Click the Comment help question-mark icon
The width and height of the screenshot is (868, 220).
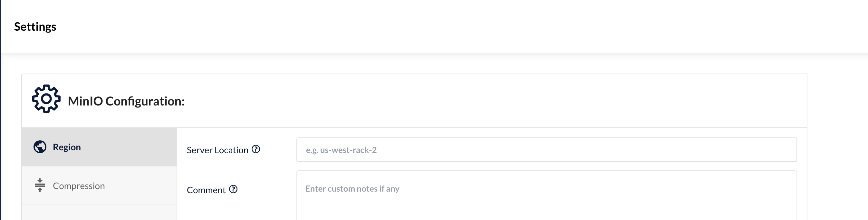233,189
